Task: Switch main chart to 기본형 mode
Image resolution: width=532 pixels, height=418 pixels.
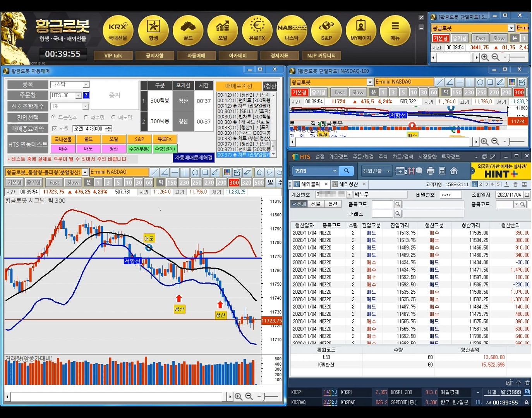Action: (14, 183)
